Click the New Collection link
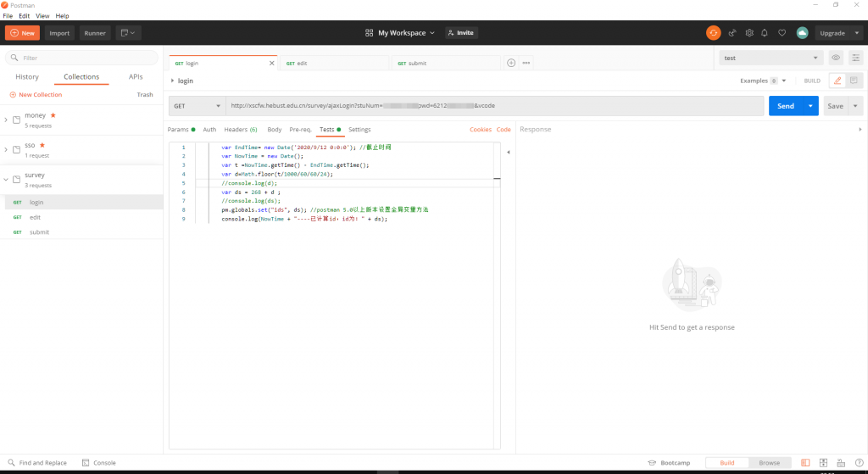The image size is (868, 474). click(36, 95)
